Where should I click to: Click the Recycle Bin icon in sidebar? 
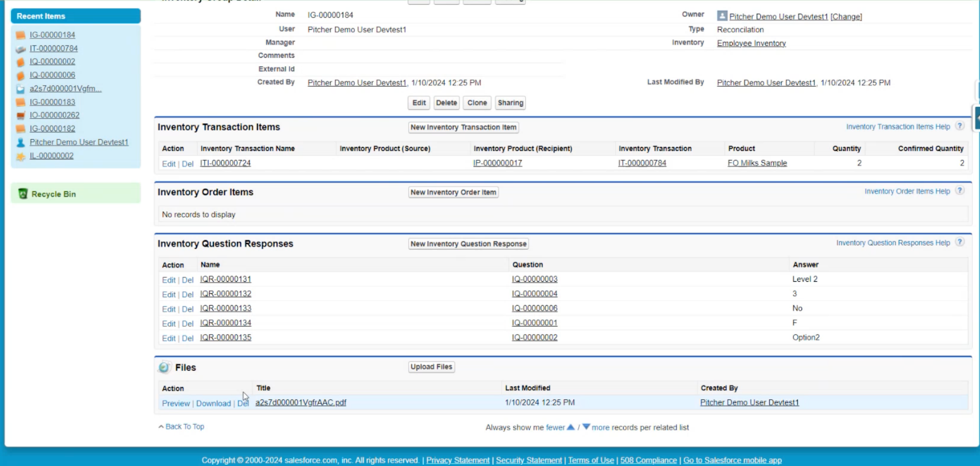point(23,194)
